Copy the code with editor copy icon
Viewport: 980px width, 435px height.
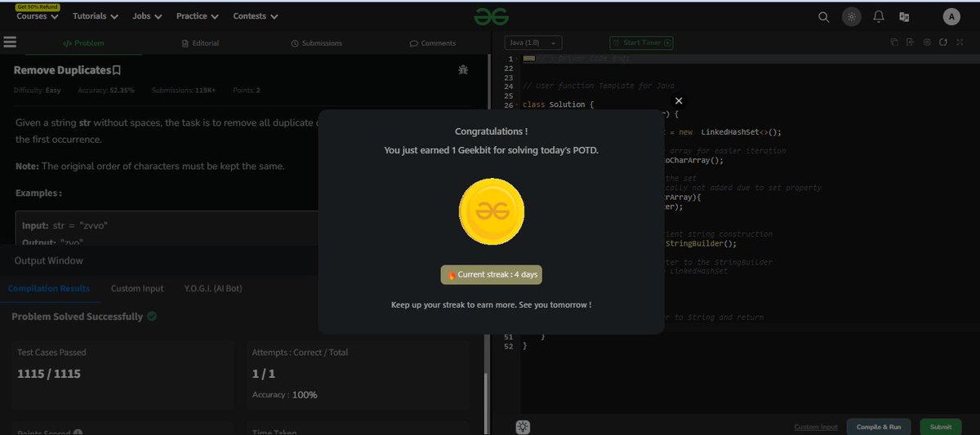[894, 42]
